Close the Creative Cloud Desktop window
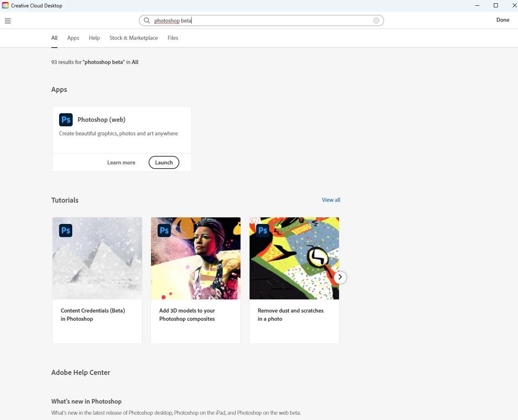Screen dimensions: 518x420 [x=514, y=5]
